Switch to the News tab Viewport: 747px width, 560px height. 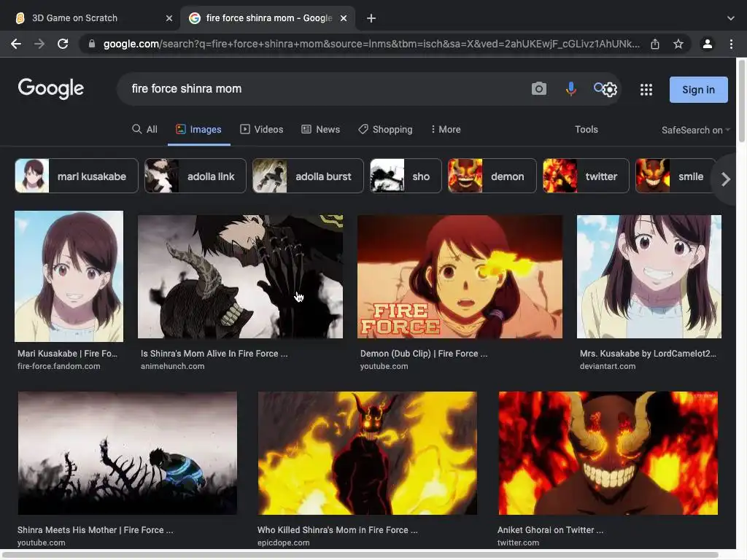point(321,130)
